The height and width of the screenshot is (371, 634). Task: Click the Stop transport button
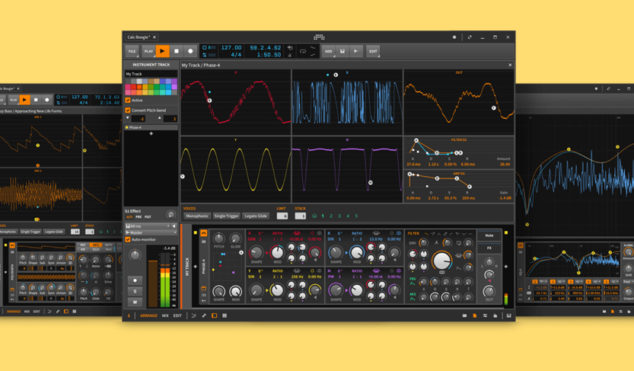click(176, 51)
